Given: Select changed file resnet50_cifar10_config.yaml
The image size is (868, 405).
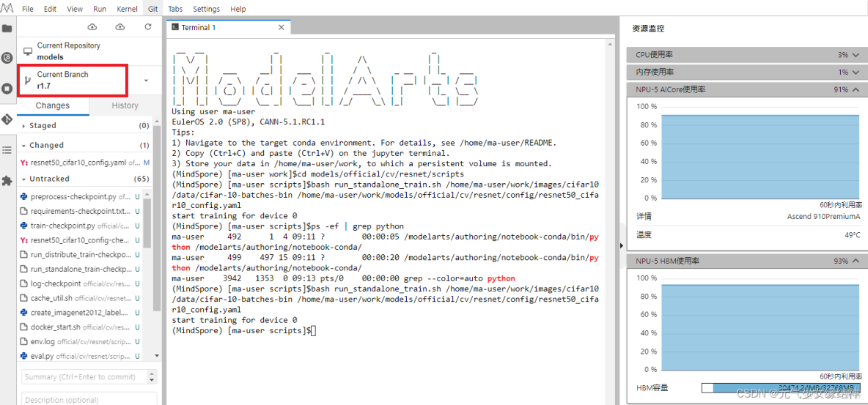Looking at the screenshot, I should pyautogui.click(x=85, y=163).
